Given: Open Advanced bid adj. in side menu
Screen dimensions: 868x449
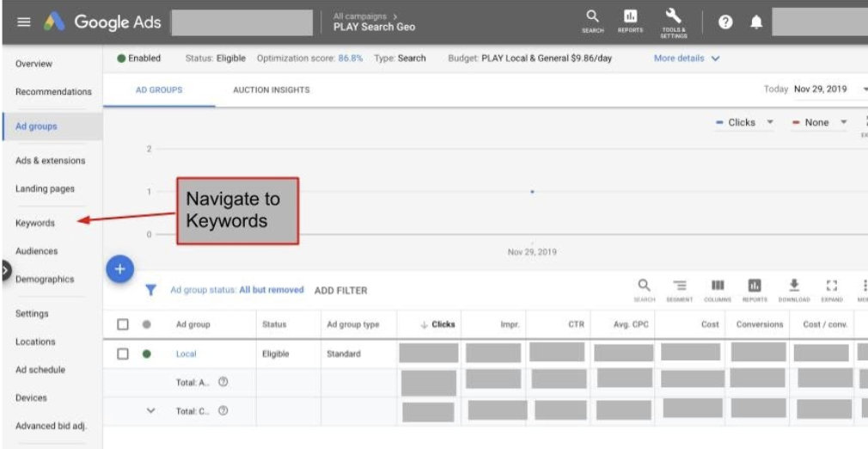Looking at the screenshot, I should pos(51,427).
